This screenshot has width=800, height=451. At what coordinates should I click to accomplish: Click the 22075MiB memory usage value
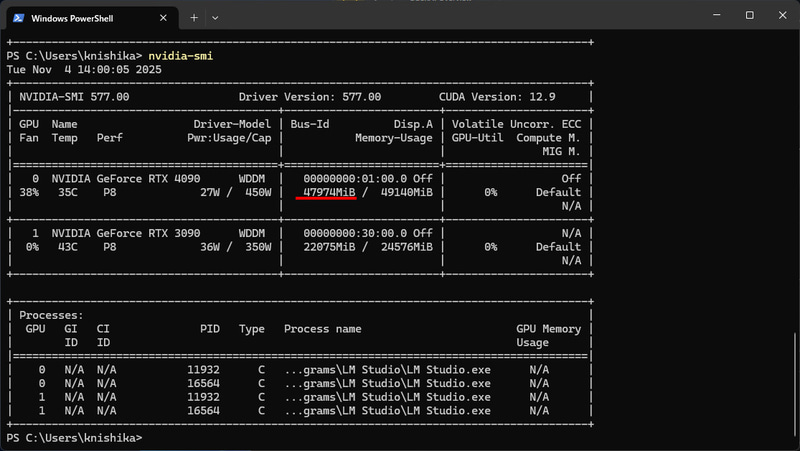329,247
